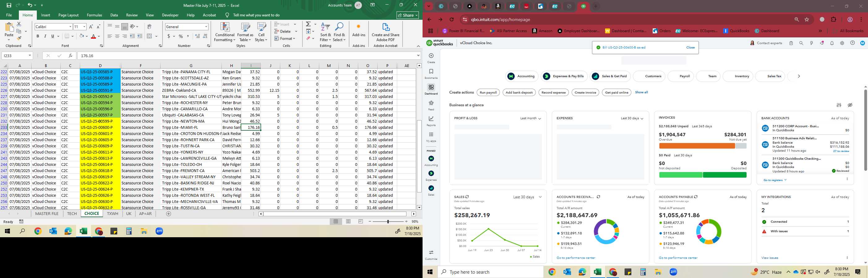The width and height of the screenshot is (868, 278).
Task: Click Chrome reload icon in browser toolbar
Action: click(x=452, y=19)
